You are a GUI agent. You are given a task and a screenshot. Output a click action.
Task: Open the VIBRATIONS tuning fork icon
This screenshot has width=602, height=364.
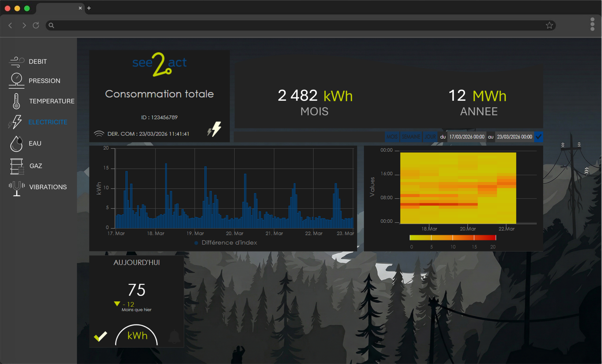coord(17,188)
